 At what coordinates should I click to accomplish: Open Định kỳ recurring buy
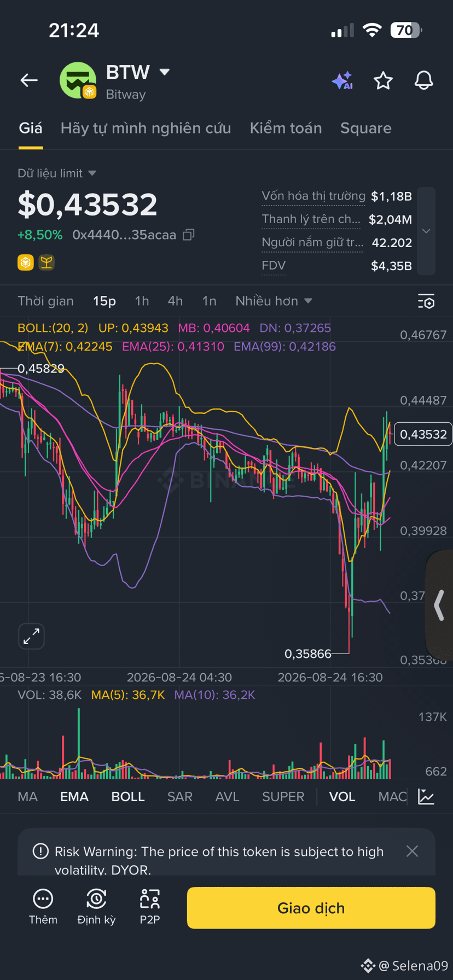pos(96,907)
